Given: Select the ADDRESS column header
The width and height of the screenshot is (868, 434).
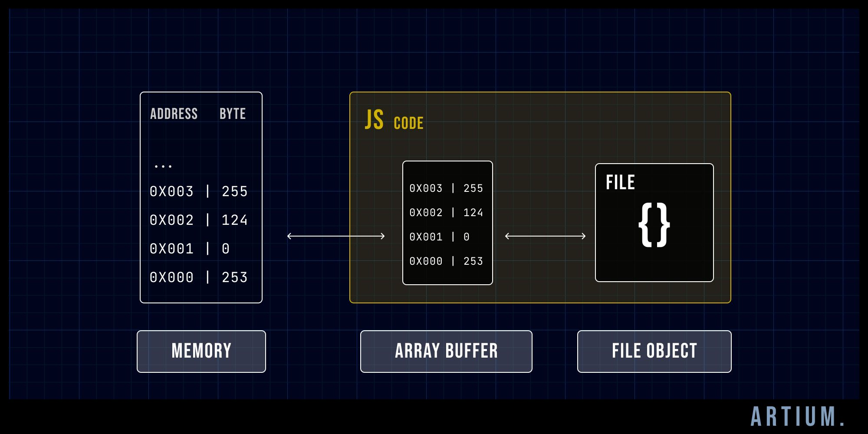Looking at the screenshot, I should 174,114.
